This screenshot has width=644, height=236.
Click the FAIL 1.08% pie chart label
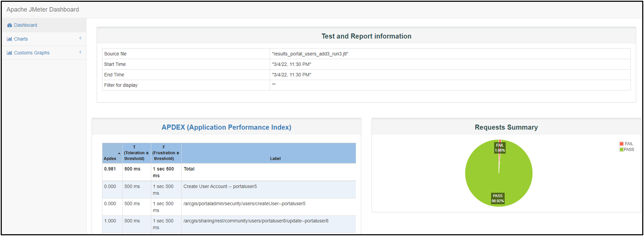click(500, 148)
